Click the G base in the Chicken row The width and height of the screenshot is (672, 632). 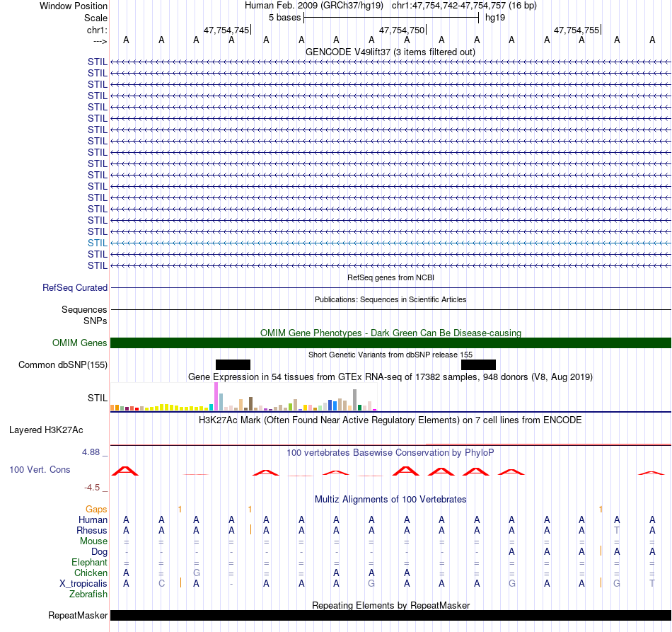[x=196, y=573]
